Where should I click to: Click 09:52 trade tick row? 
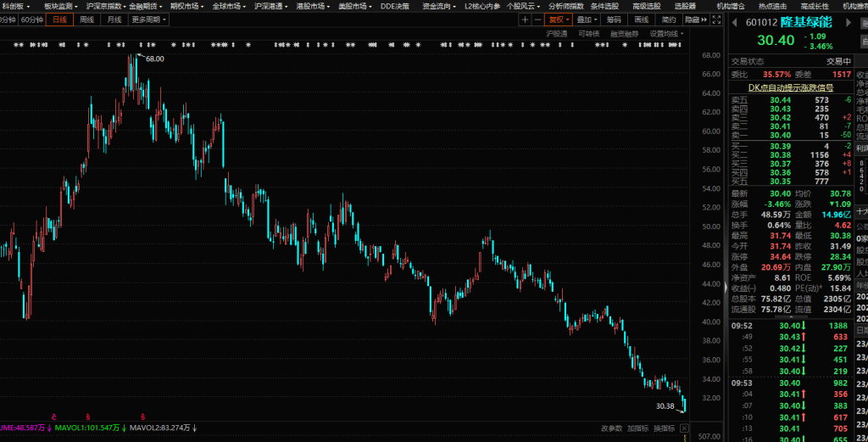pyautogui.click(x=791, y=326)
